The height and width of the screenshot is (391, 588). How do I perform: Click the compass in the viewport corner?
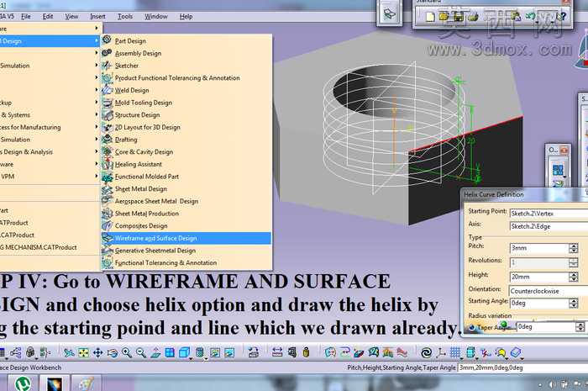tap(582, 49)
